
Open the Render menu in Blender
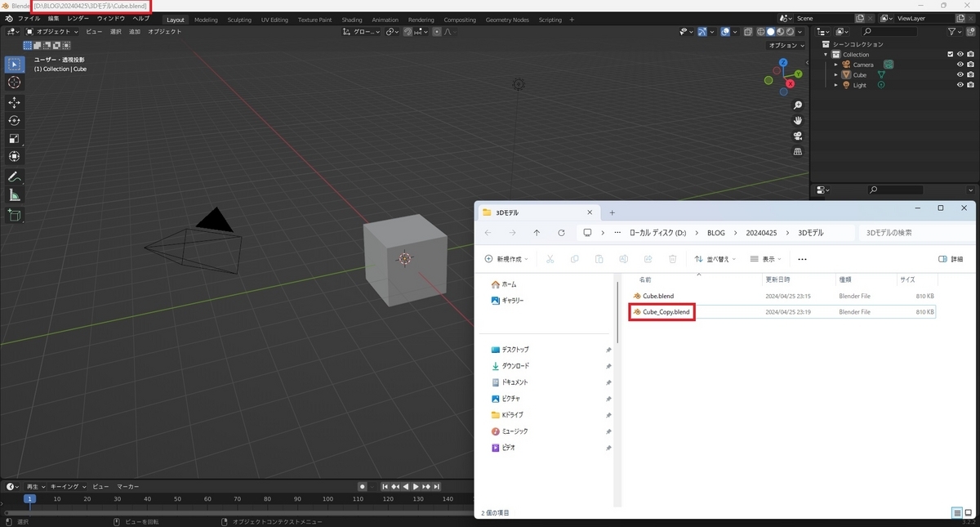pyautogui.click(x=78, y=19)
